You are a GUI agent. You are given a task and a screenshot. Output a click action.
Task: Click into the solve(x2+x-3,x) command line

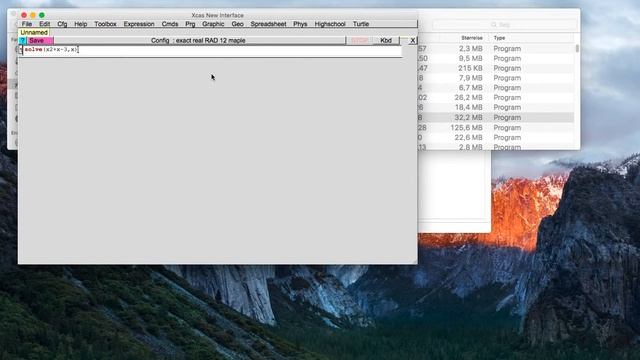pos(212,50)
